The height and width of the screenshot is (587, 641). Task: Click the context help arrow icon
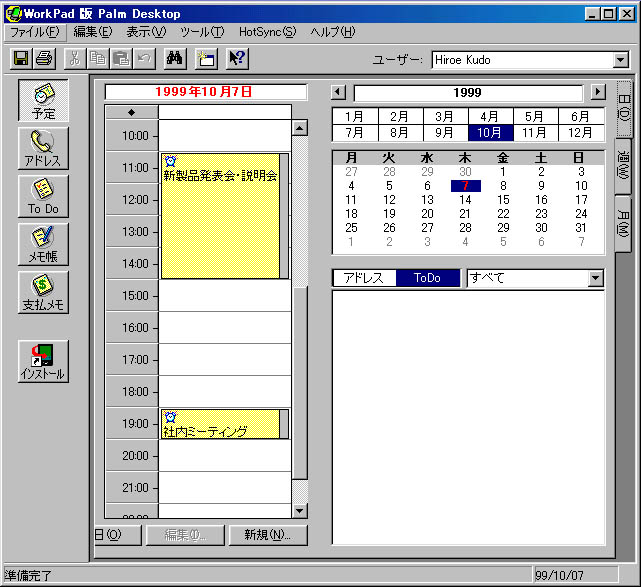pyautogui.click(x=236, y=59)
